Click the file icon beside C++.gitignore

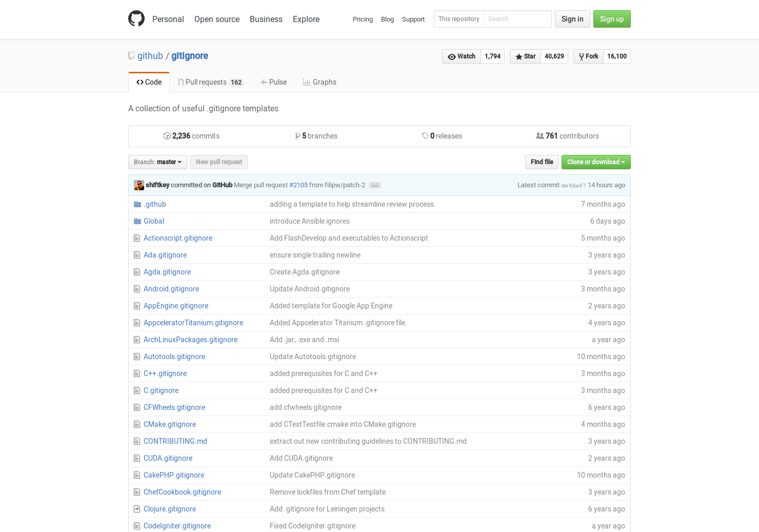(137, 373)
